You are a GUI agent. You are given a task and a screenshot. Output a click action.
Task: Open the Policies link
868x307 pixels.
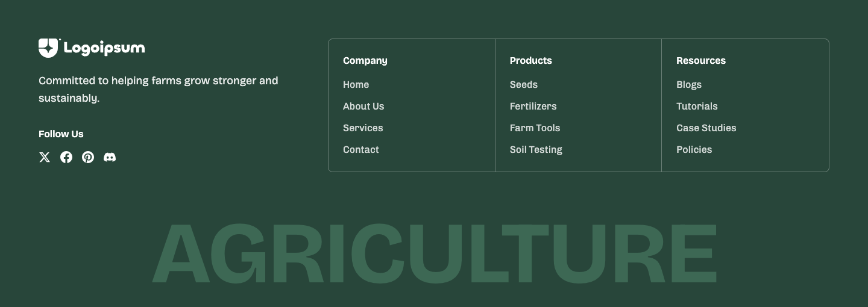click(694, 150)
